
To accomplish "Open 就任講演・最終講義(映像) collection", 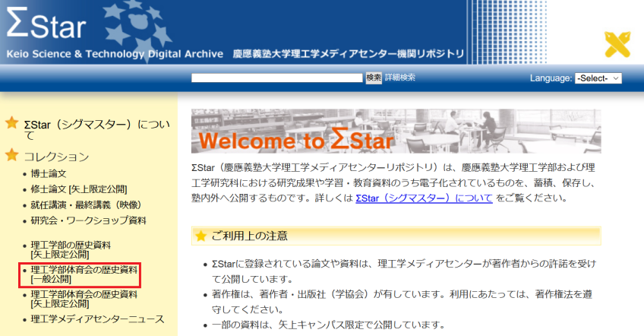I will pos(86,204).
